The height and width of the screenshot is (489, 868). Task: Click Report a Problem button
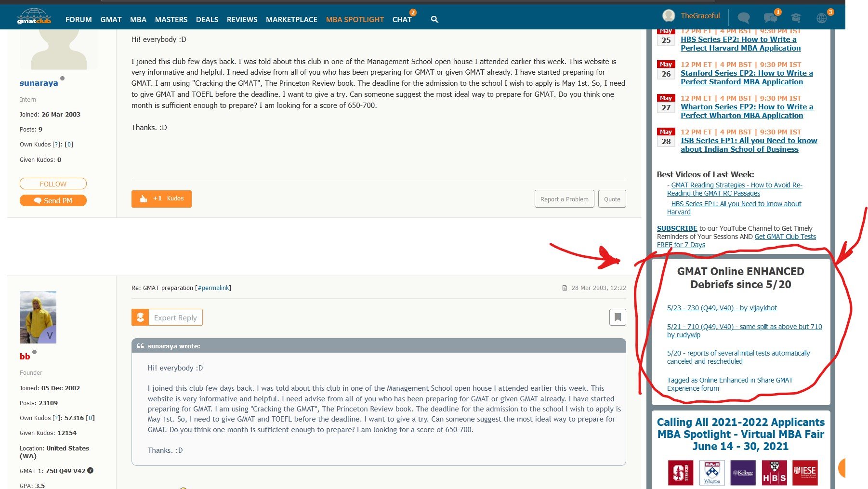pos(565,199)
